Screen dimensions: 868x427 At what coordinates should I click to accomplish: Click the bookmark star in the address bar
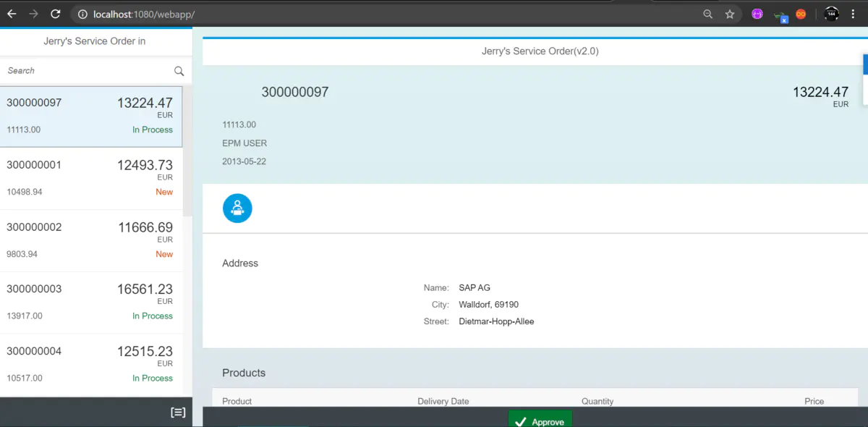pos(729,14)
